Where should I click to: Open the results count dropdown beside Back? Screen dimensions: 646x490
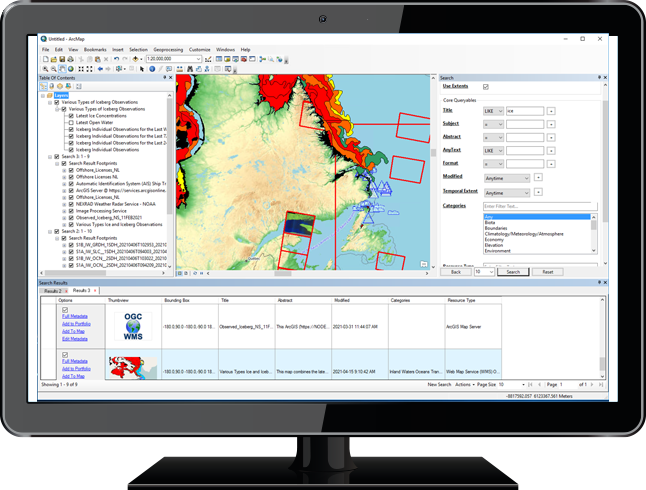pos(484,272)
